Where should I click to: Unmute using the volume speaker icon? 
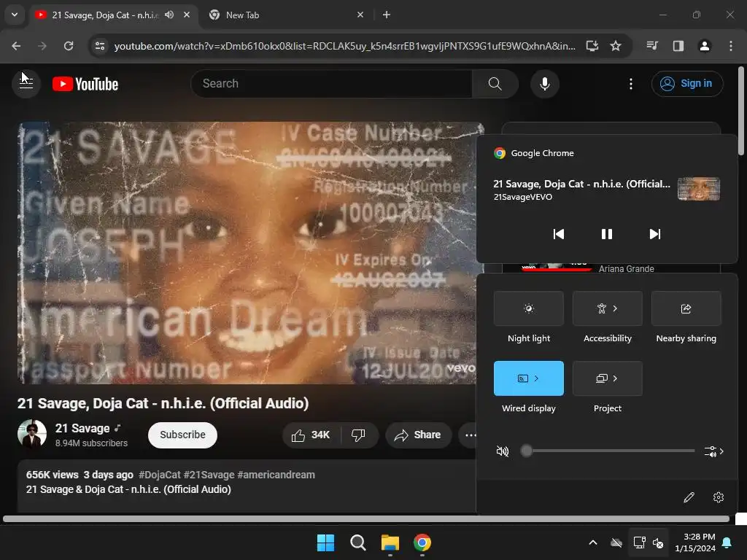(502, 451)
